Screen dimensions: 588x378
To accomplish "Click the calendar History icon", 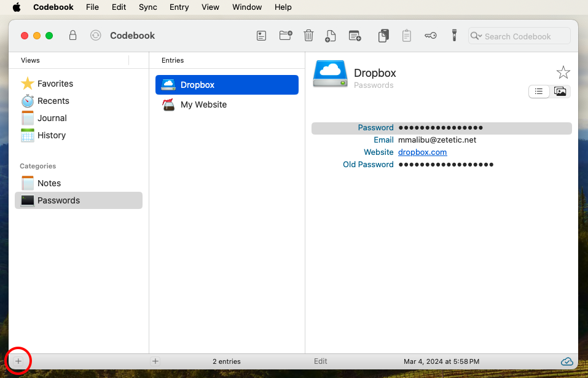I will [28, 135].
